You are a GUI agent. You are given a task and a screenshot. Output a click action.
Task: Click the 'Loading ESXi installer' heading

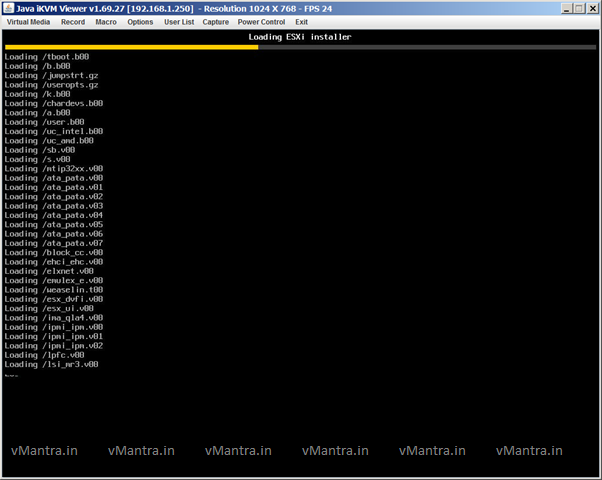pos(300,37)
